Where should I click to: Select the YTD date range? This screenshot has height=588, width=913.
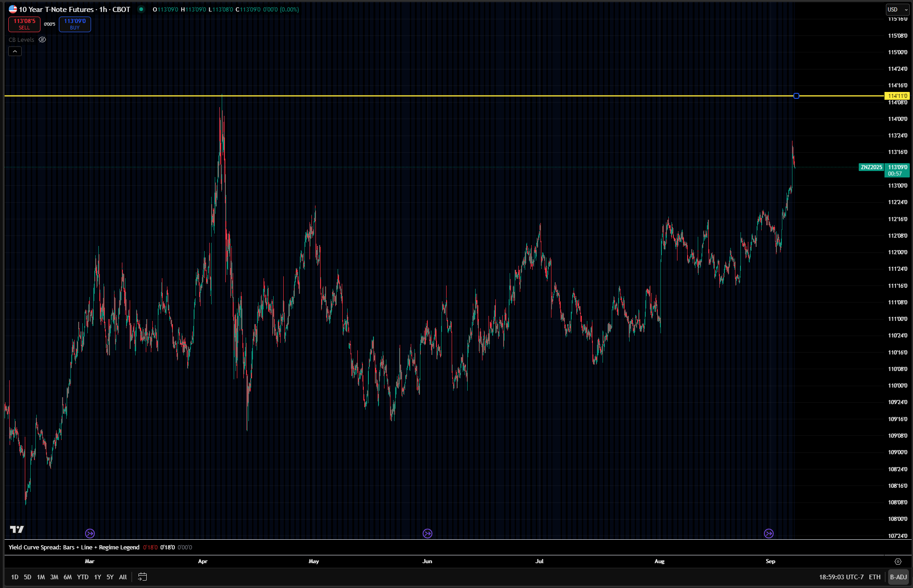tap(83, 577)
